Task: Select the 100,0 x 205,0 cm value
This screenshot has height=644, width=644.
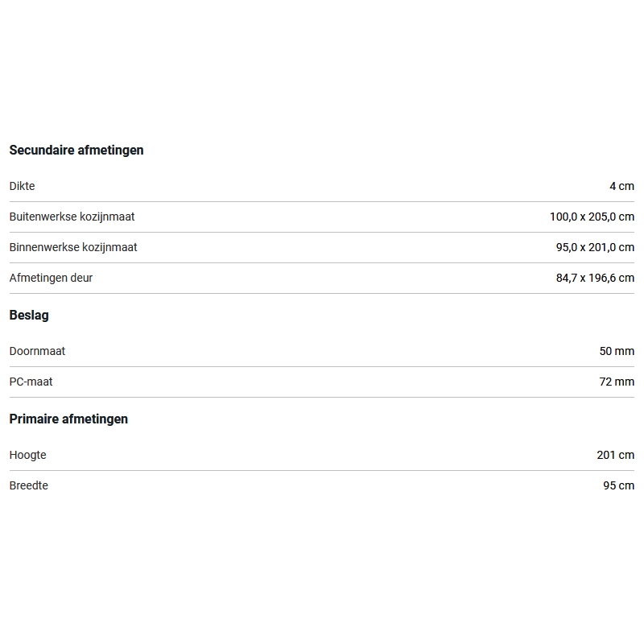Action: [592, 217]
